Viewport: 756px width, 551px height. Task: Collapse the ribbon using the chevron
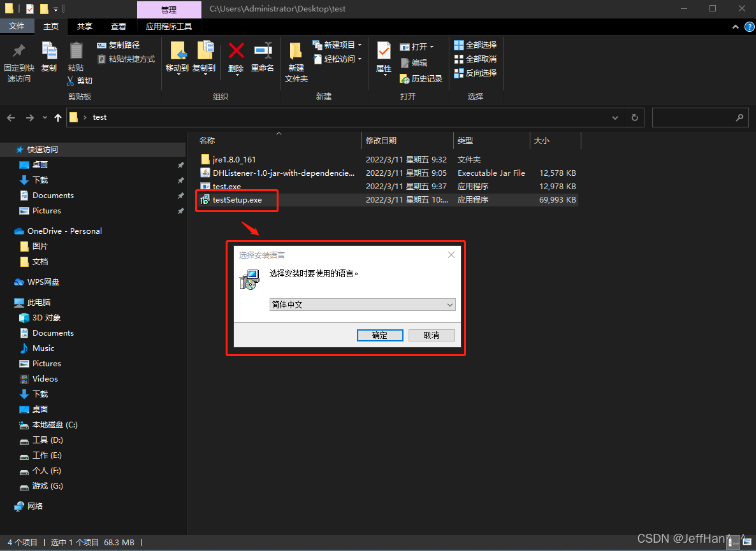click(735, 27)
